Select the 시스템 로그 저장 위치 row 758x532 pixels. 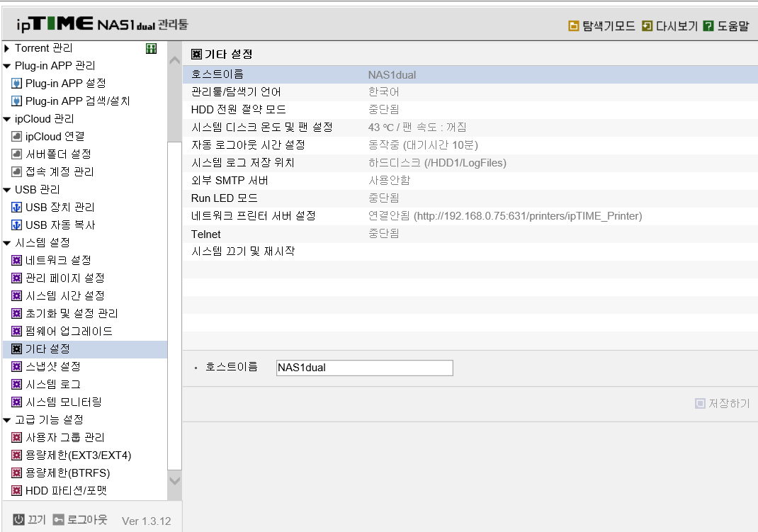pos(470,163)
